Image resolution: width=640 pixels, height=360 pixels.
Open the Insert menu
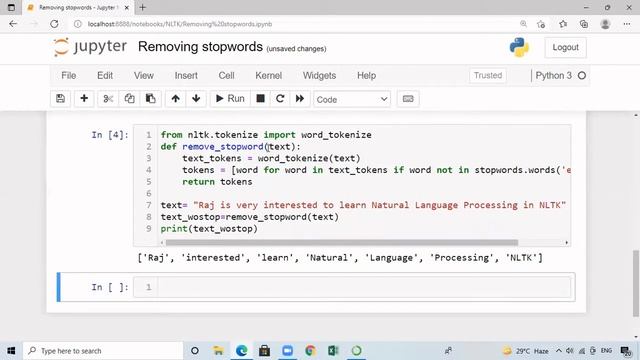pos(186,76)
